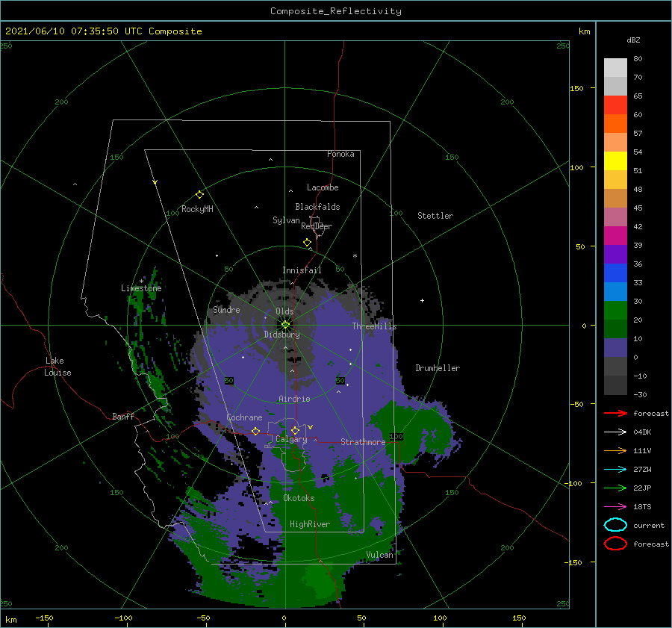
Task: Select the yellow diamond marker beside RockyMH
Action: 199,195
